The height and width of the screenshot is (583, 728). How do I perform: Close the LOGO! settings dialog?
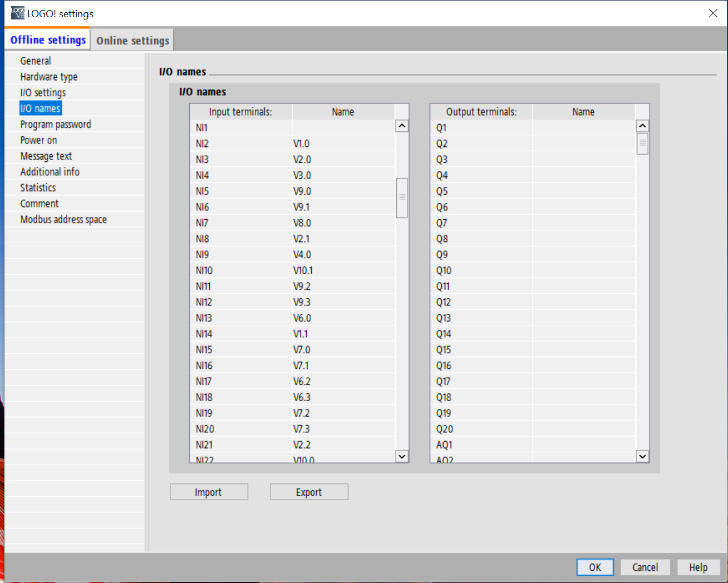(713, 13)
